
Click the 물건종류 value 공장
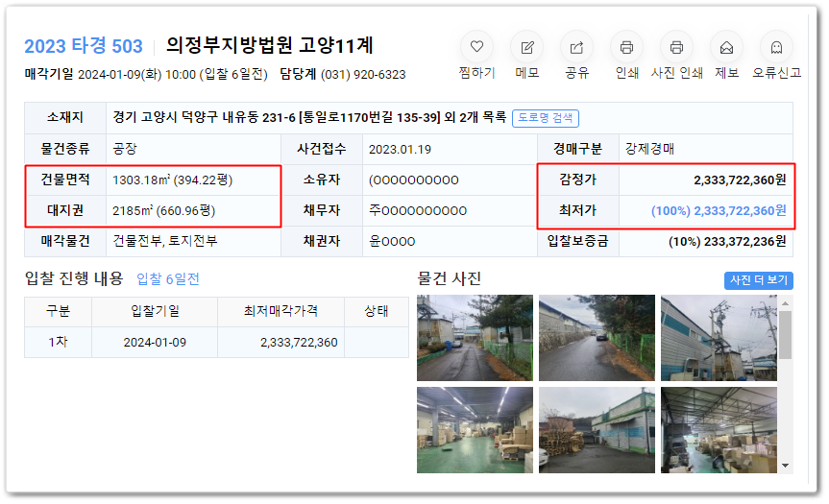click(x=125, y=149)
